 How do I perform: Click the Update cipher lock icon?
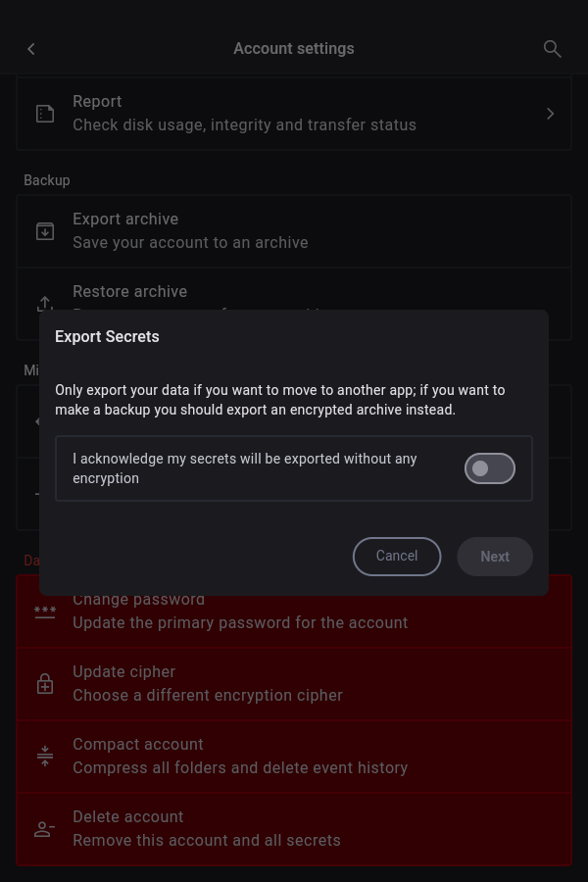point(45,684)
